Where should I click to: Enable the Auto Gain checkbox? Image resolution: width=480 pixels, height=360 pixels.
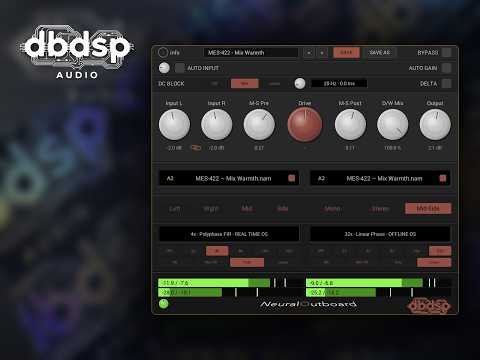(x=447, y=68)
